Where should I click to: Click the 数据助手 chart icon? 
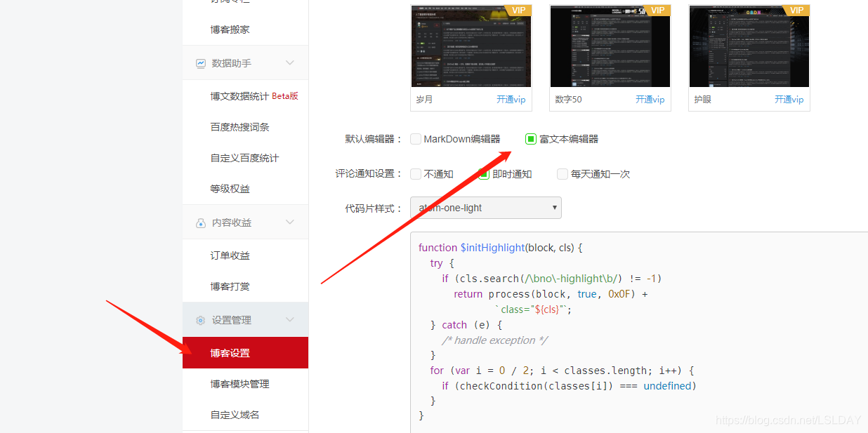(x=201, y=63)
